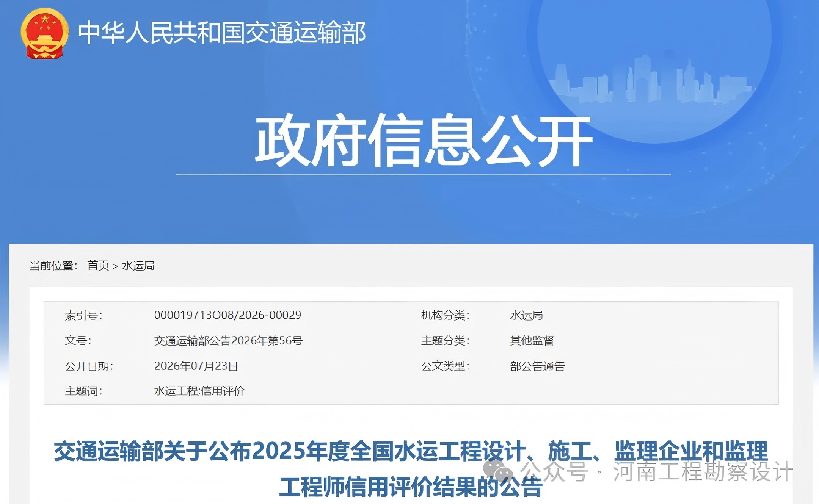819x504 pixels.
Task: Select document number 交通运输部公告2026年第56号
Action: (228, 341)
